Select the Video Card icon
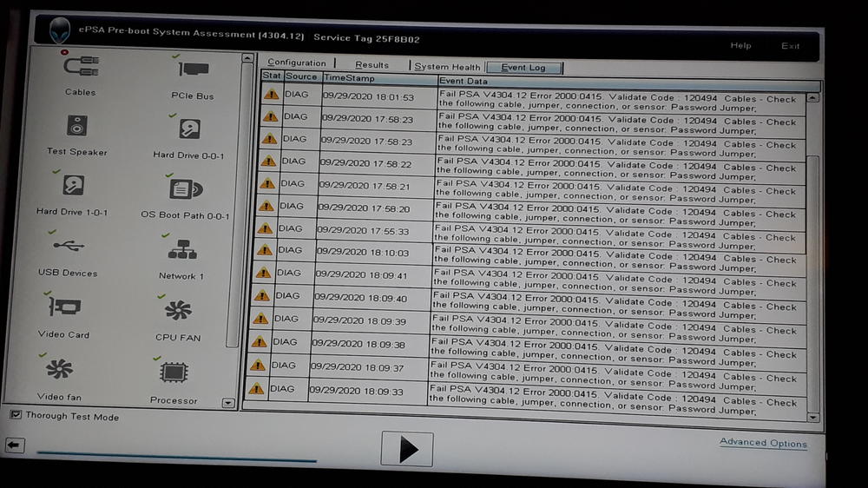 point(64,308)
